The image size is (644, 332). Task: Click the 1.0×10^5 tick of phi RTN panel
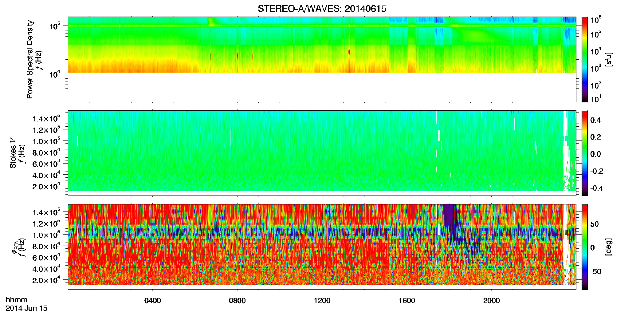[x=47, y=235]
